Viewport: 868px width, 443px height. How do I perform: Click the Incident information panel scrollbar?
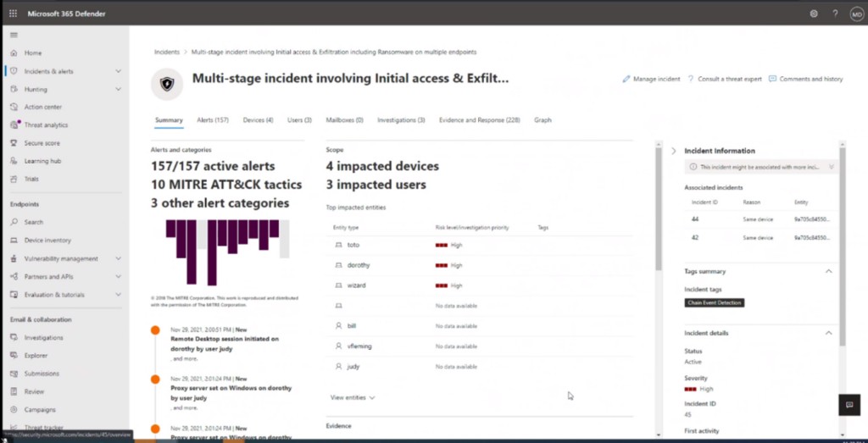tap(843, 246)
